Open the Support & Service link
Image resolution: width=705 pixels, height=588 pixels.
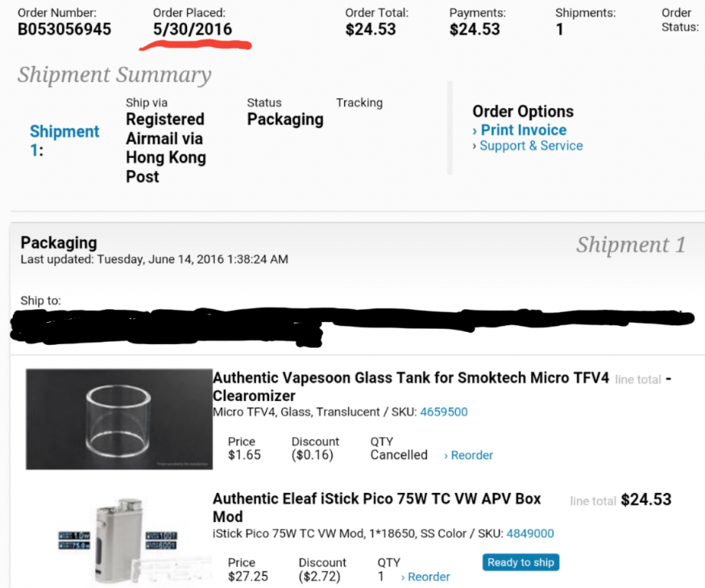(530, 146)
